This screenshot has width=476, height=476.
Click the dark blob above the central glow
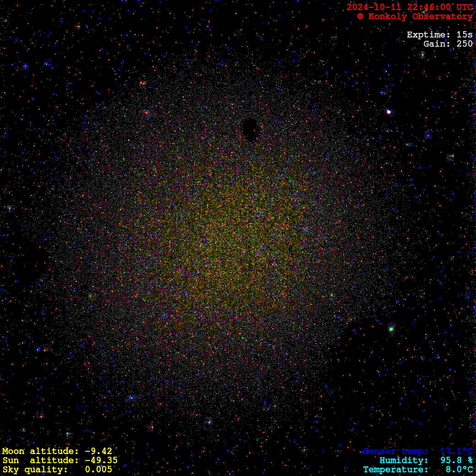pyautogui.click(x=250, y=128)
